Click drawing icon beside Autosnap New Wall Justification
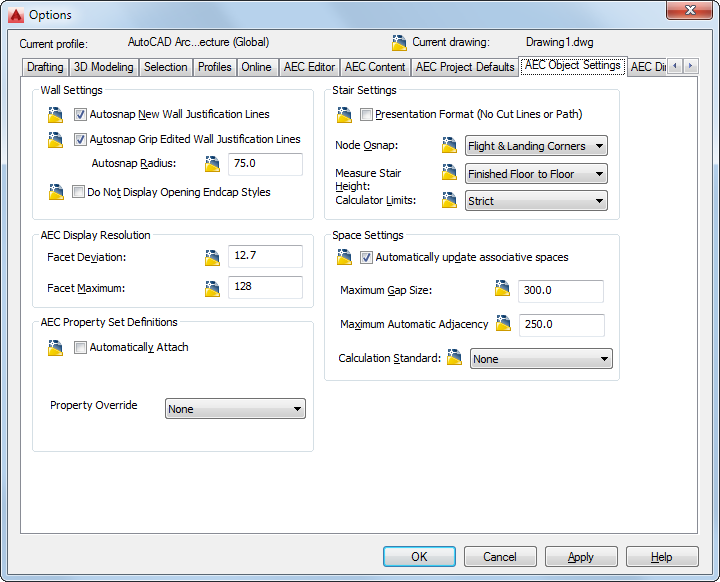Viewport: 720px width, 582px height. click(56, 115)
